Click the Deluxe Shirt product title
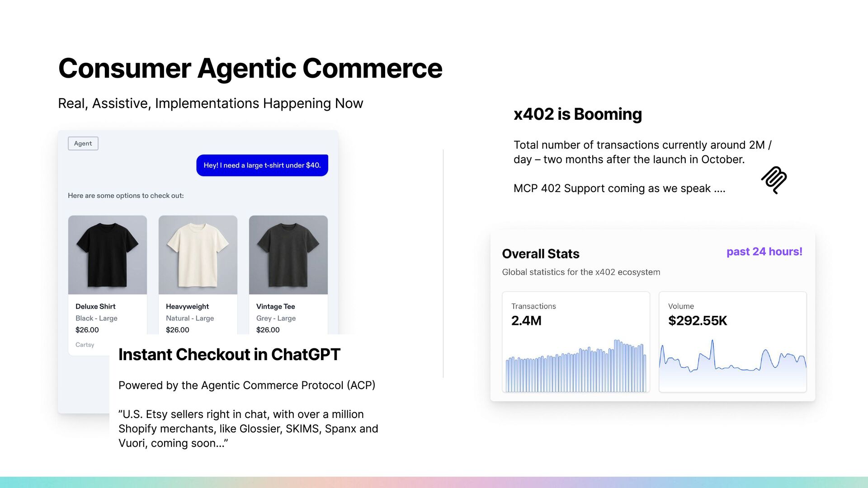 [95, 306]
